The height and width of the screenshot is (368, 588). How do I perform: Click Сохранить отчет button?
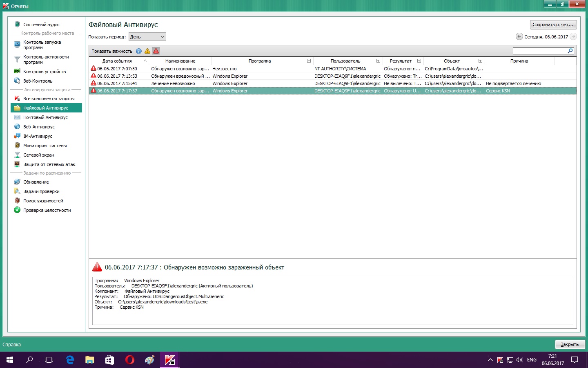pos(553,25)
